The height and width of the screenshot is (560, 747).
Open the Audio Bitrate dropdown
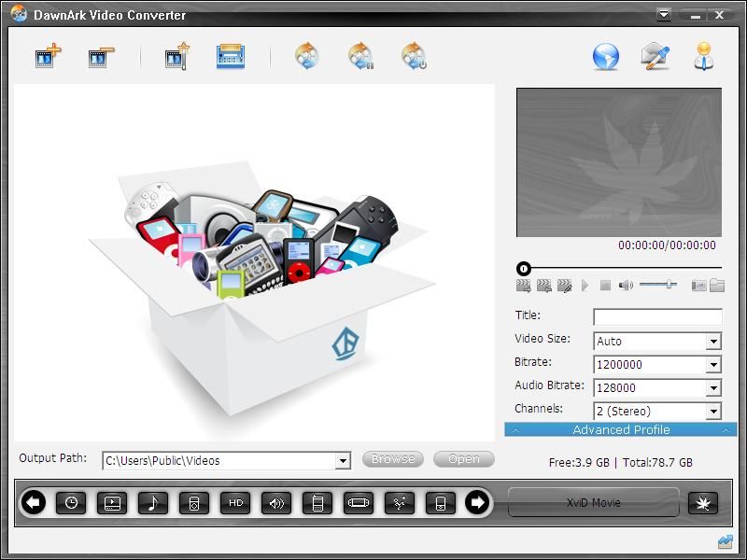click(x=713, y=388)
